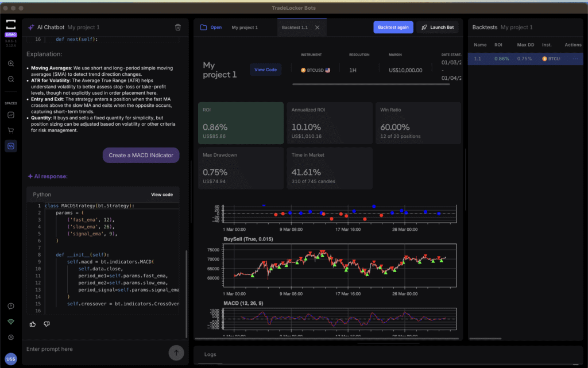The height and width of the screenshot is (368, 588).
Task: Click View code in Python block
Action: click(x=162, y=195)
